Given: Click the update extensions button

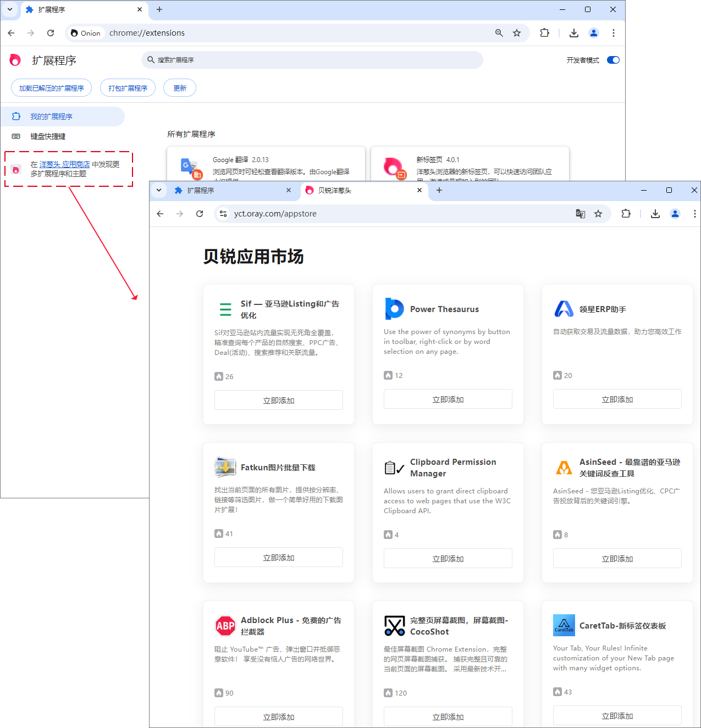Looking at the screenshot, I should [180, 88].
